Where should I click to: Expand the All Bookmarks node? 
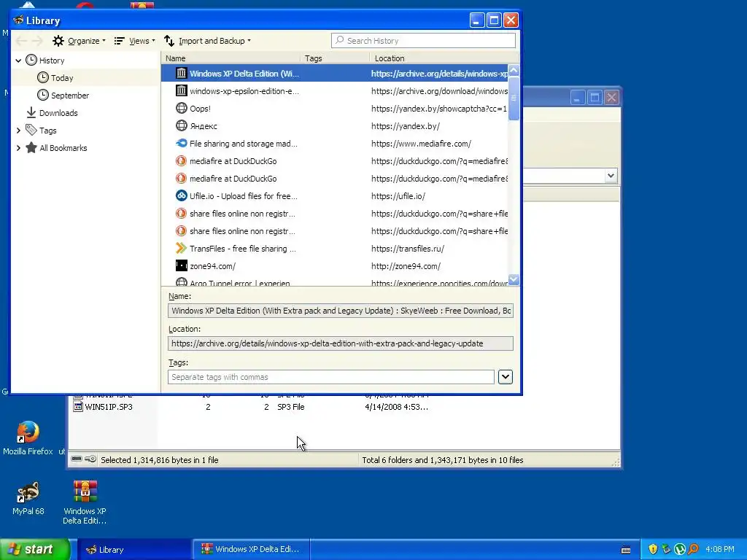coord(18,148)
